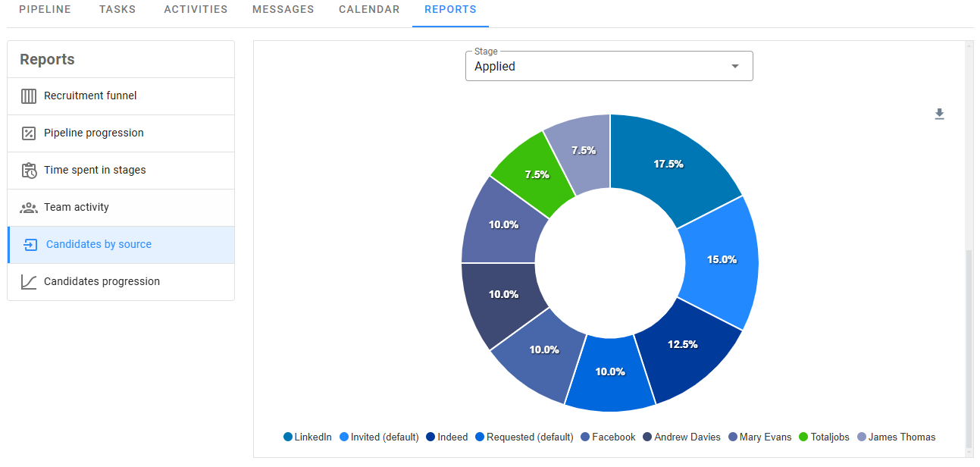The height and width of the screenshot is (467, 980).
Task: Click the Recruitment funnel icon
Action: tap(29, 96)
